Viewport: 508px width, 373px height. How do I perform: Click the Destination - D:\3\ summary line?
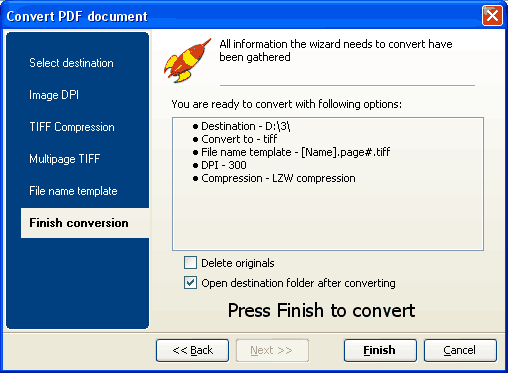pyautogui.click(x=242, y=126)
